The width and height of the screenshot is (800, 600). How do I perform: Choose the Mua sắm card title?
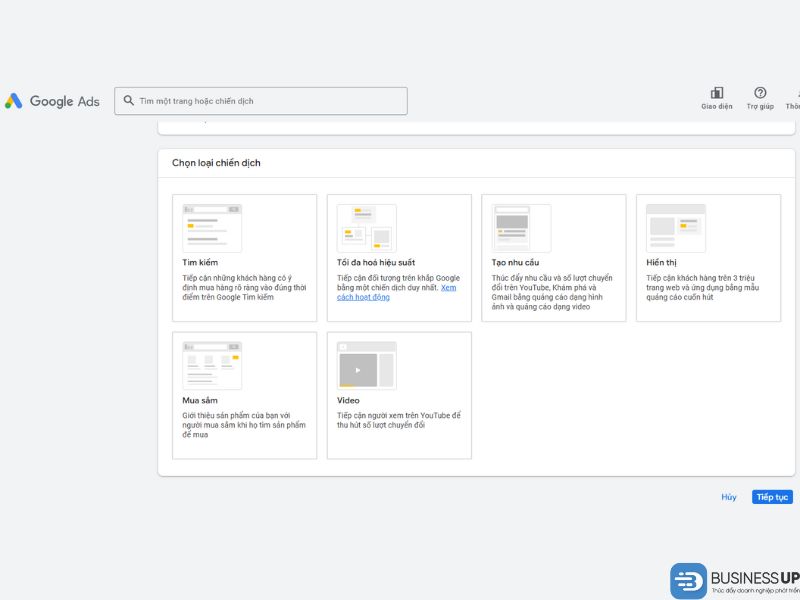pyautogui.click(x=200, y=400)
